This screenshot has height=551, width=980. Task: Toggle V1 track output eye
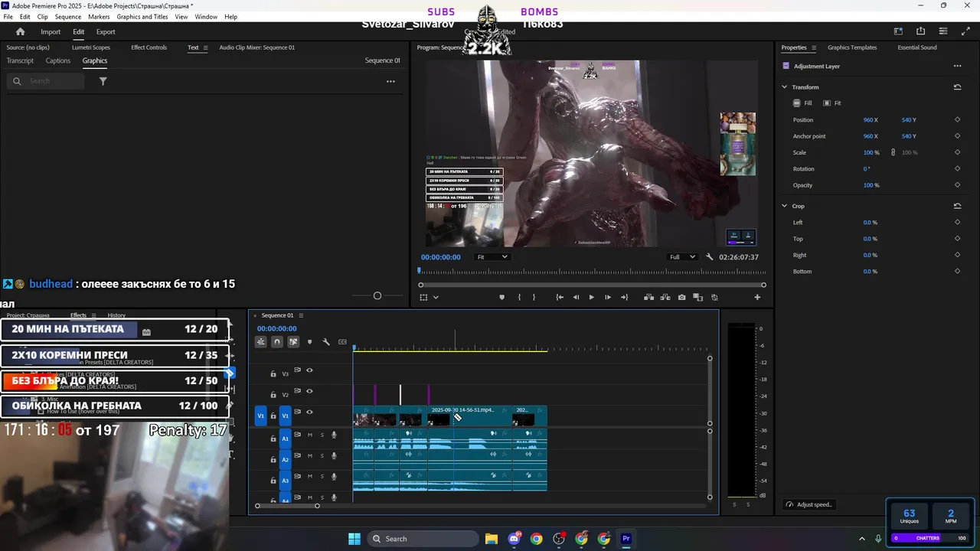click(x=309, y=412)
